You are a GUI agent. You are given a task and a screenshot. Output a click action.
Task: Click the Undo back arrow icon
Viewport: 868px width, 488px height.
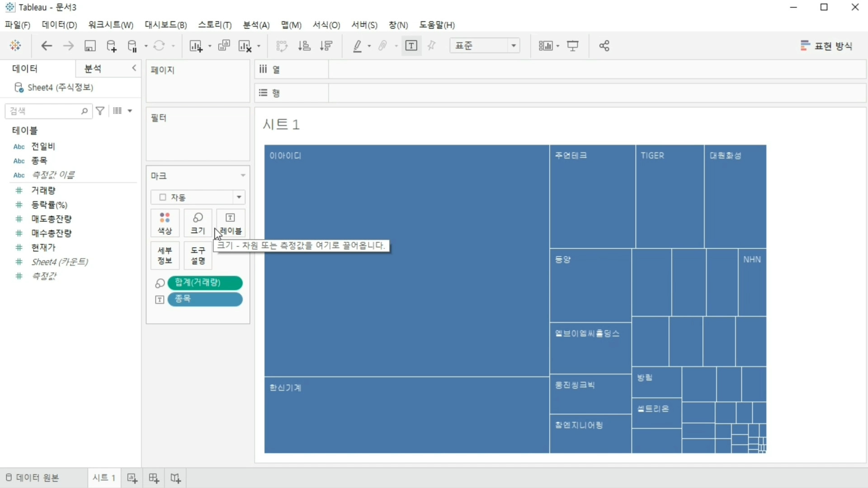point(47,46)
